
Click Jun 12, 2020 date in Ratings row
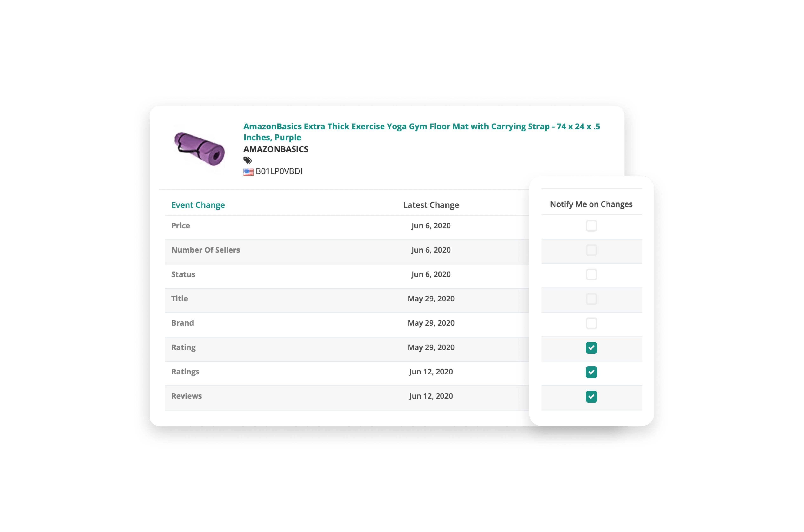[431, 372]
